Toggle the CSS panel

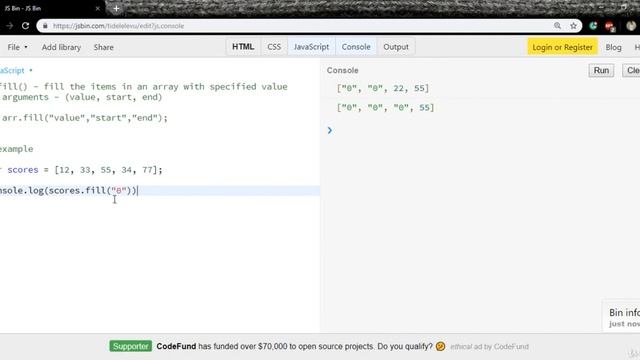(274, 47)
